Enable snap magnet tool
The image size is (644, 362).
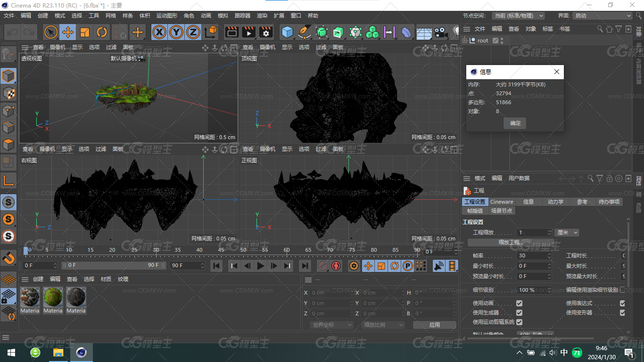(x=8, y=258)
